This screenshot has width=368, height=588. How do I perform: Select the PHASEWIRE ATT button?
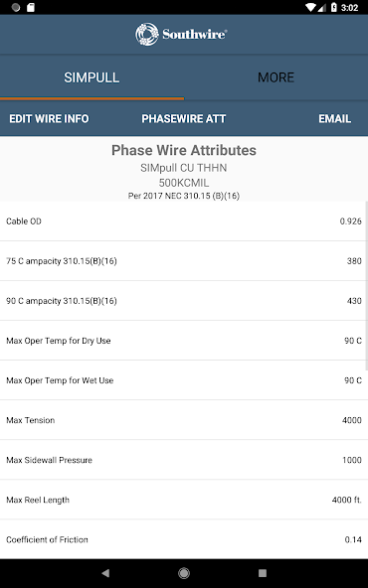184,119
